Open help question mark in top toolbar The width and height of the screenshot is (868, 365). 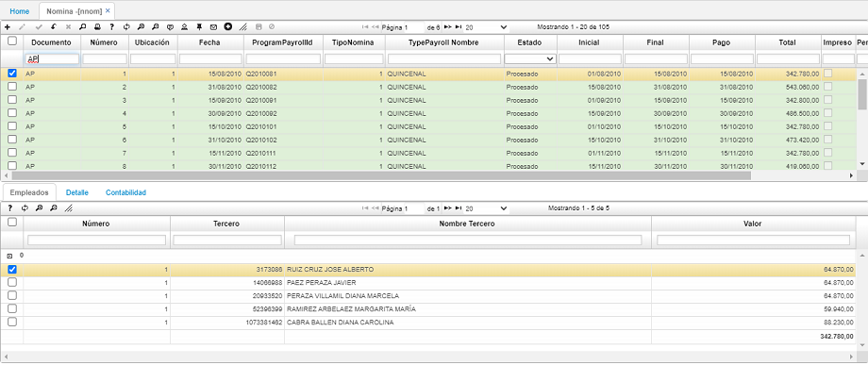[x=112, y=27]
